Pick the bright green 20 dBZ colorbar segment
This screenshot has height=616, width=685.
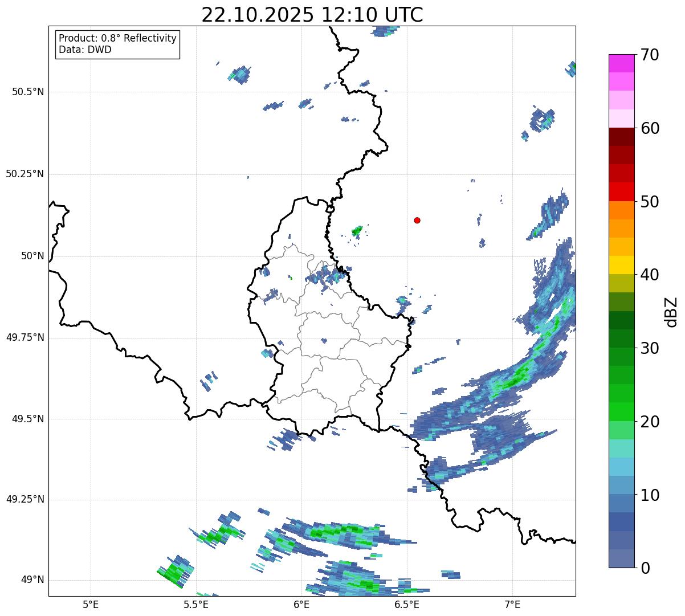[622, 412]
